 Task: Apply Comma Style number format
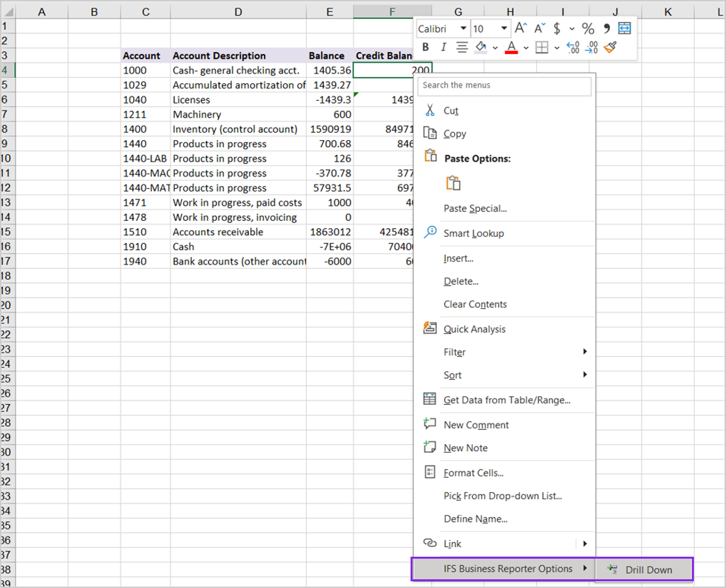tap(606, 29)
